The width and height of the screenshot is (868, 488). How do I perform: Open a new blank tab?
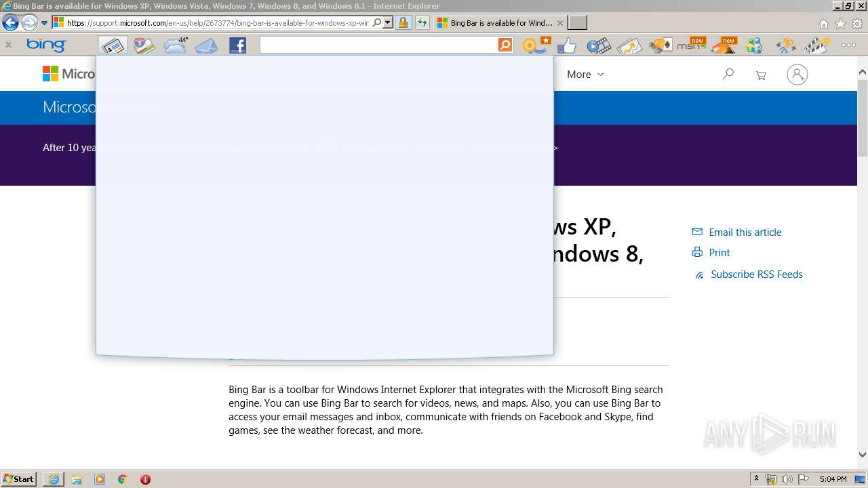point(577,23)
